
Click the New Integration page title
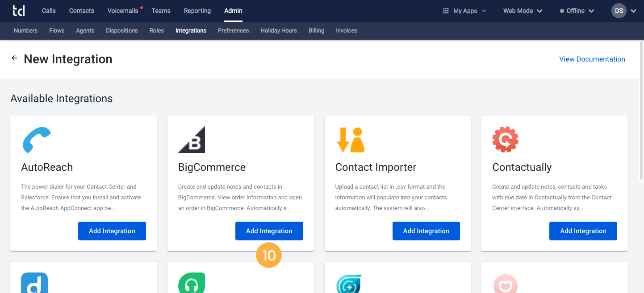click(68, 59)
